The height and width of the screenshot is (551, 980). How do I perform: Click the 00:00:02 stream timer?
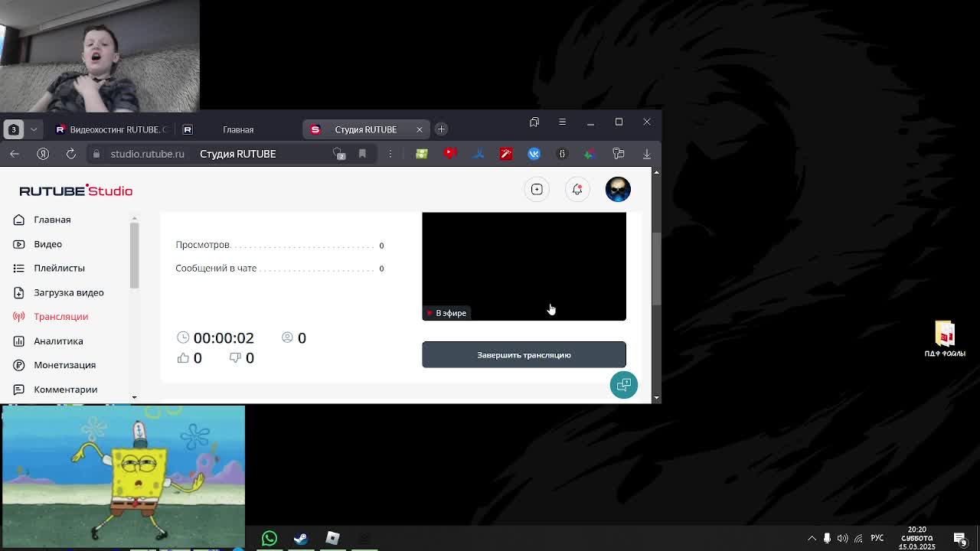click(x=215, y=337)
